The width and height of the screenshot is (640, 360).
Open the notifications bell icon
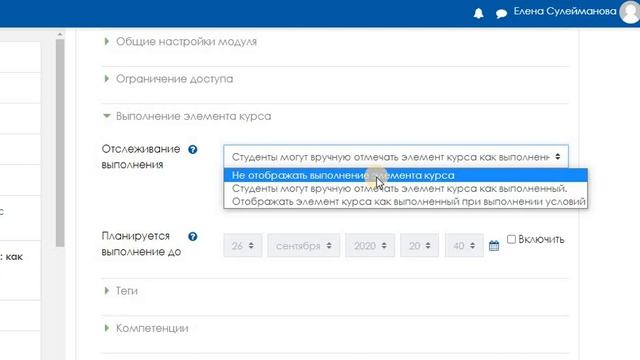tap(478, 13)
